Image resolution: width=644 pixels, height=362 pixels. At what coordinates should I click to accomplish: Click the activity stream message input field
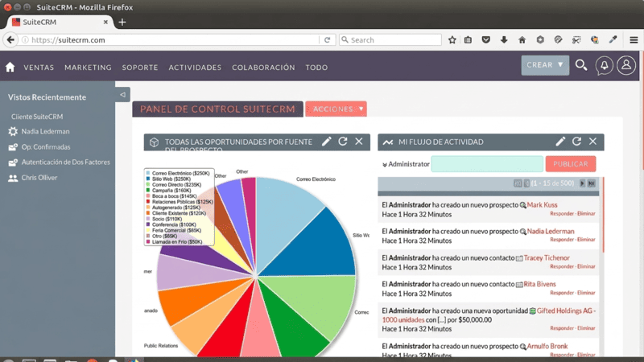point(487,164)
